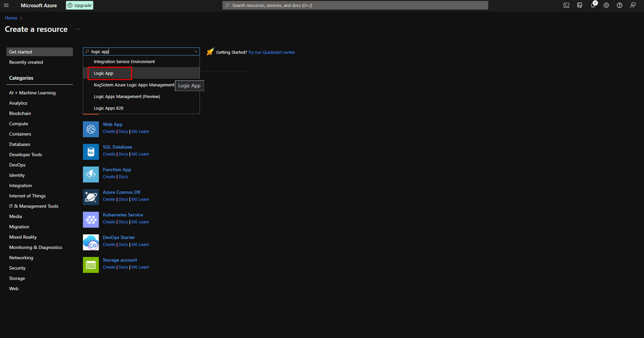Viewport: 644px width, 338px height.
Task: Open MS Learn for Azure Cosmos DB
Action: [x=140, y=199]
